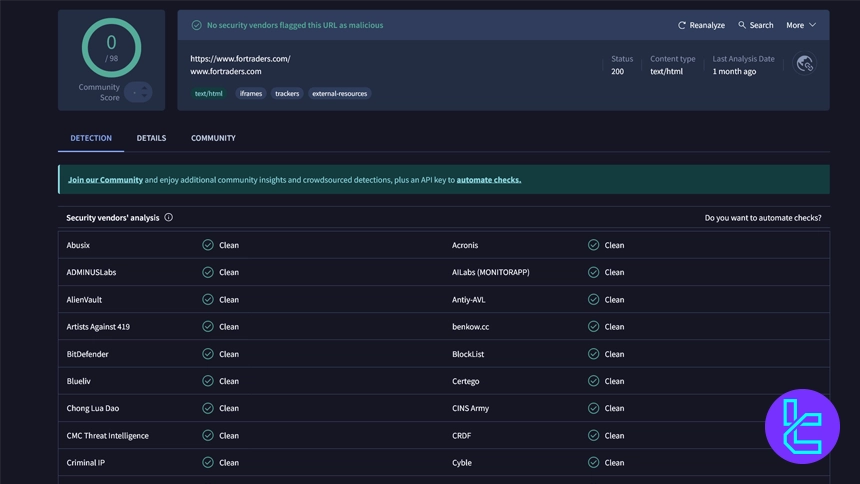Open the DETAILS tab
This screenshot has height=484, width=860.
(151, 138)
